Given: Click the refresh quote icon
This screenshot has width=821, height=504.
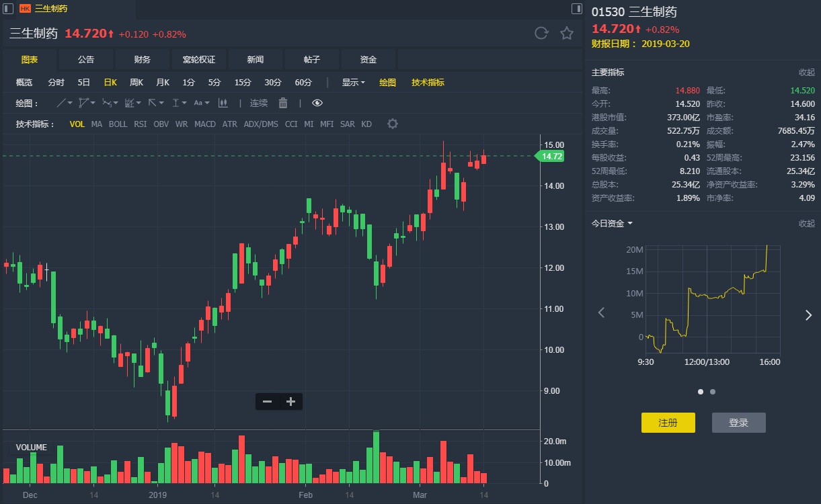Looking at the screenshot, I should click(541, 34).
